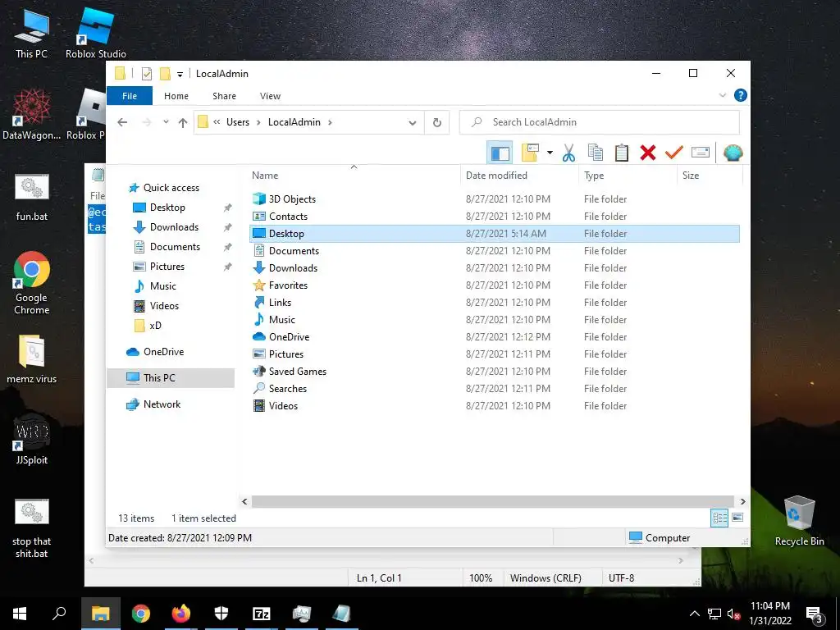Go back with the Back arrow
The width and height of the screenshot is (840, 630).
(123, 122)
